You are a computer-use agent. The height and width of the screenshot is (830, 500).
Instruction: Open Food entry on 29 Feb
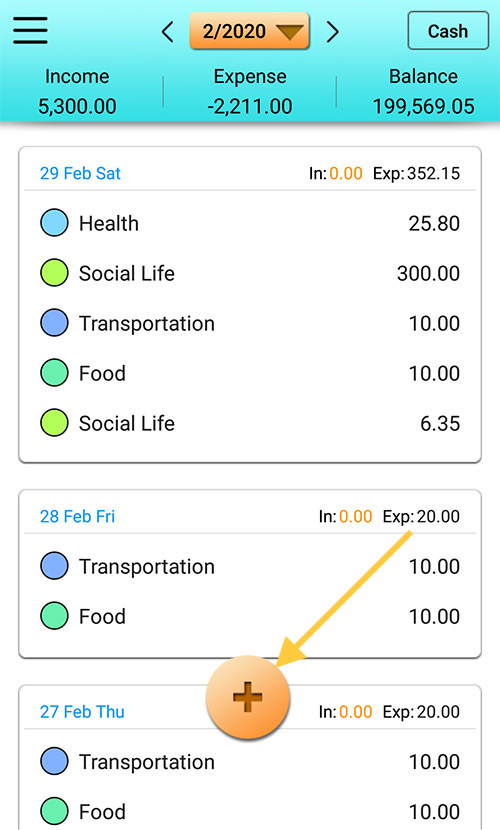(x=250, y=373)
